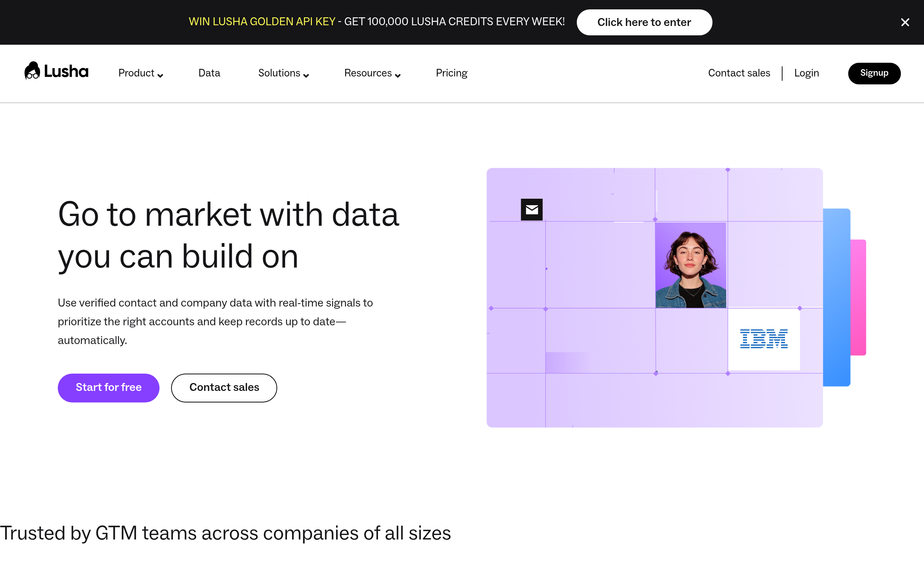Image resolution: width=924 pixels, height=577 pixels.
Task: Dismiss the promo banner with the X
Action: coord(905,22)
